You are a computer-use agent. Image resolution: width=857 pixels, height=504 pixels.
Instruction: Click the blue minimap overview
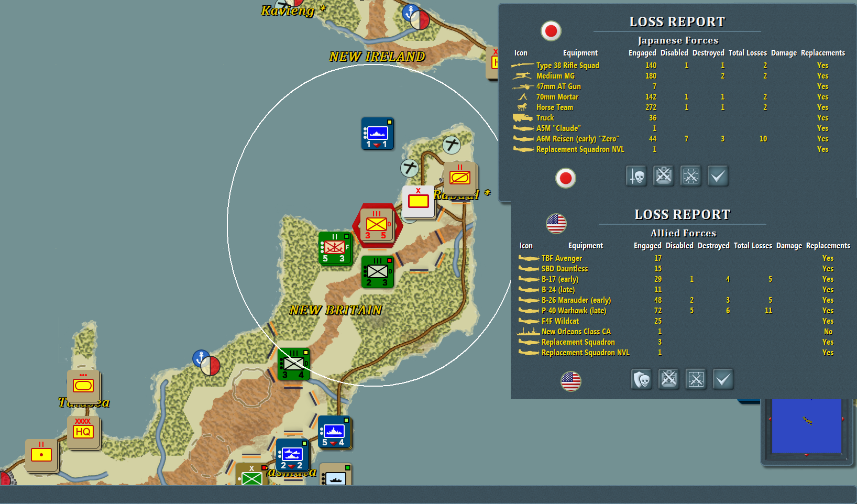806,426
